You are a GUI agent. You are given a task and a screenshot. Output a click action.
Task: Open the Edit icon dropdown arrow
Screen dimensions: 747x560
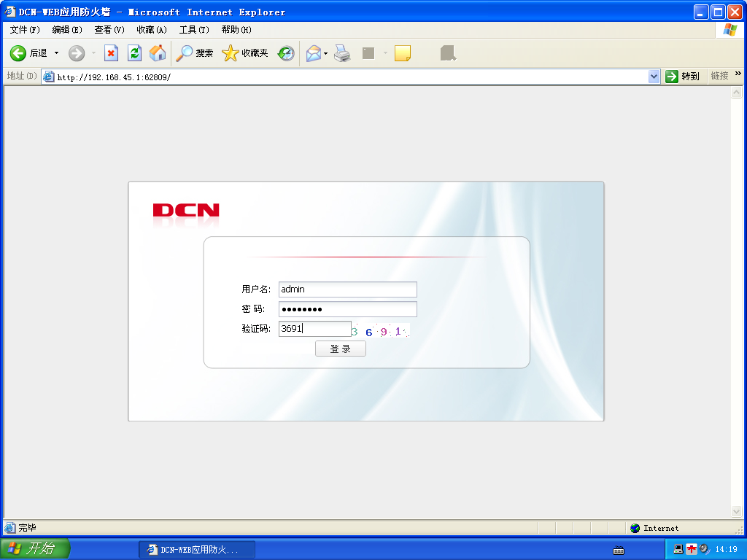point(385,52)
